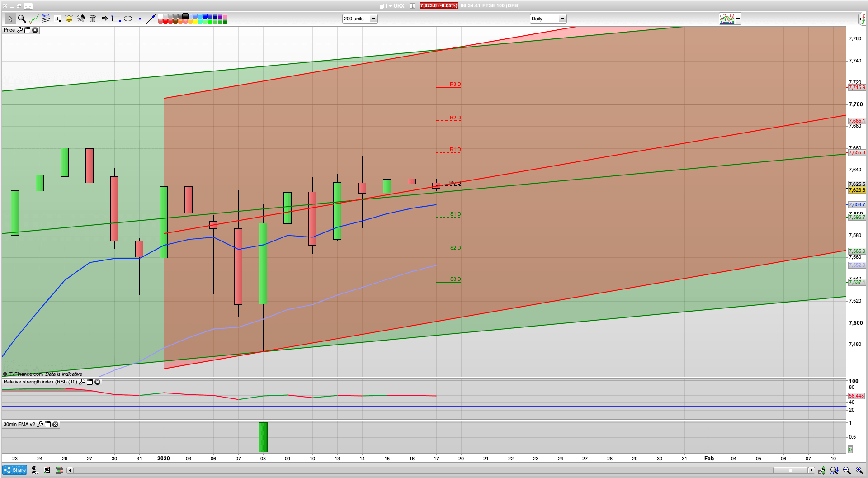Close the Relative strength index panel

97,382
